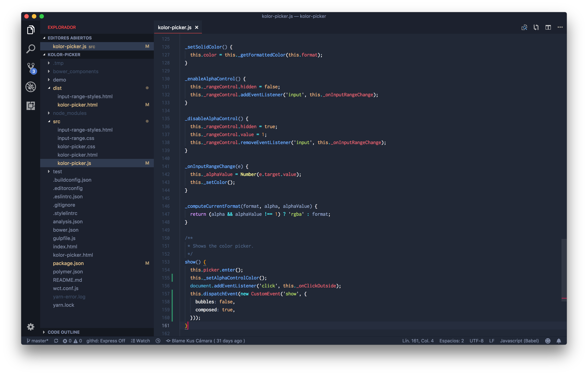The height and width of the screenshot is (375, 588).
Task: Click the synchronize changes icon in the status bar
Action: 56,341
